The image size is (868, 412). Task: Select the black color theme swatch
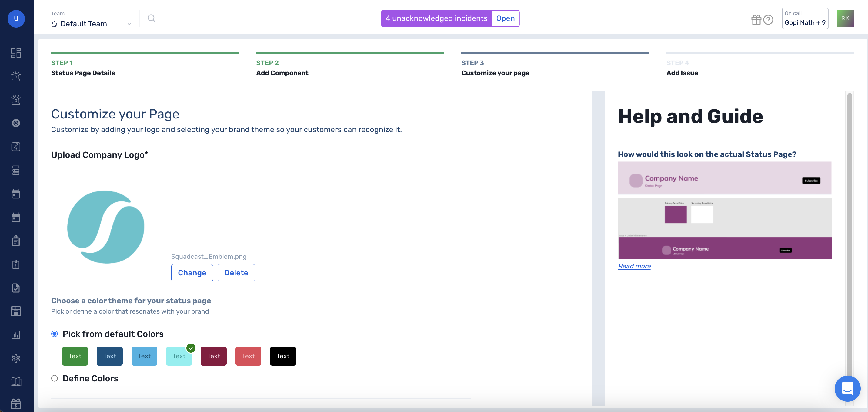283,356
